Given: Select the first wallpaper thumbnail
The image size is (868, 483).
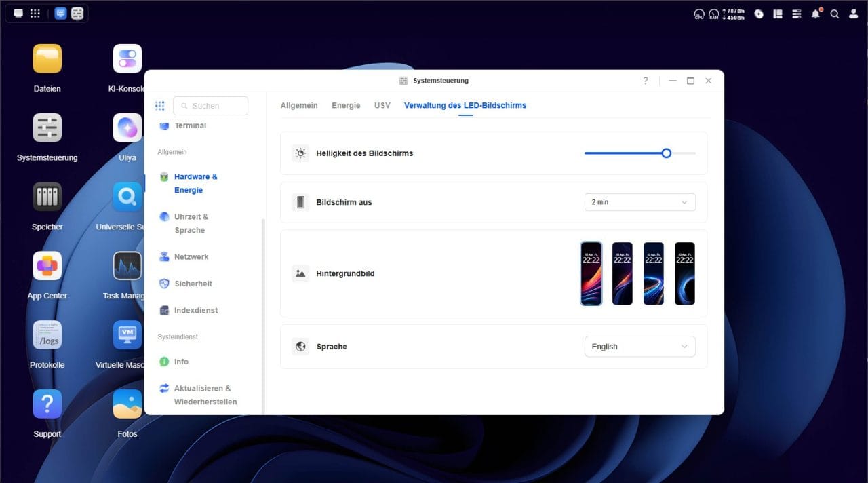Looking at the screenshot, I should (591, 273).
